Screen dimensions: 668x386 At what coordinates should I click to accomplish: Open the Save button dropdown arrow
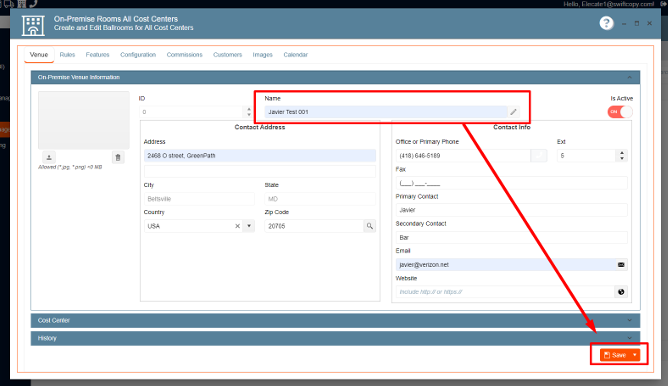[635, 355]
